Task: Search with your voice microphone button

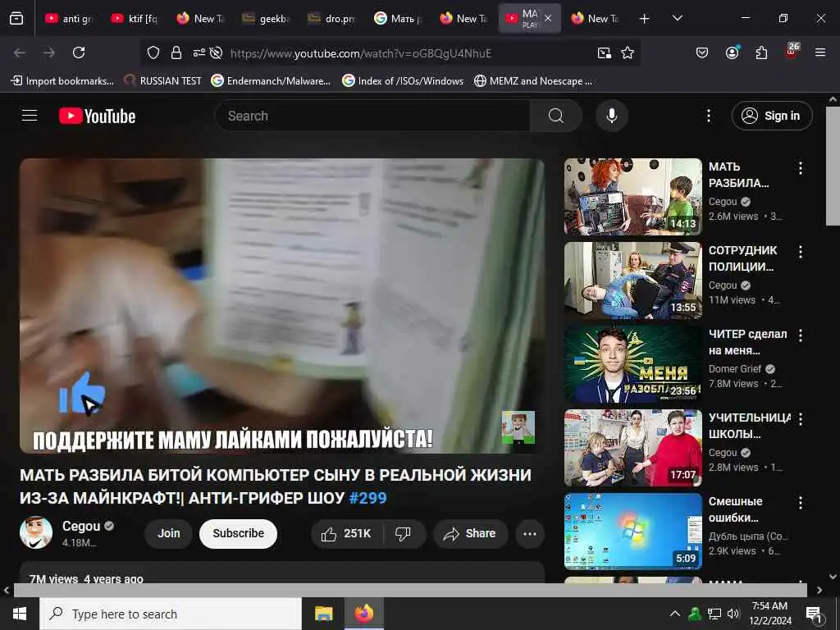Action: (611, 116)
